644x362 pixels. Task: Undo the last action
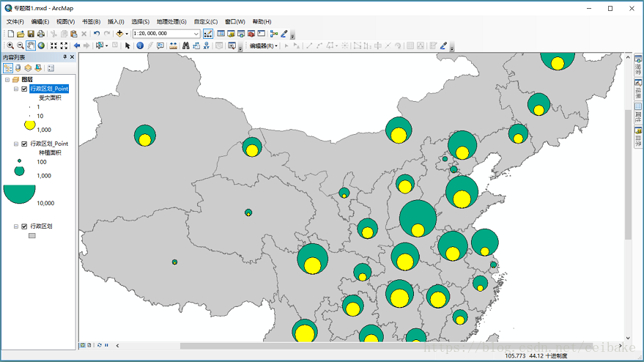[97, 34]
